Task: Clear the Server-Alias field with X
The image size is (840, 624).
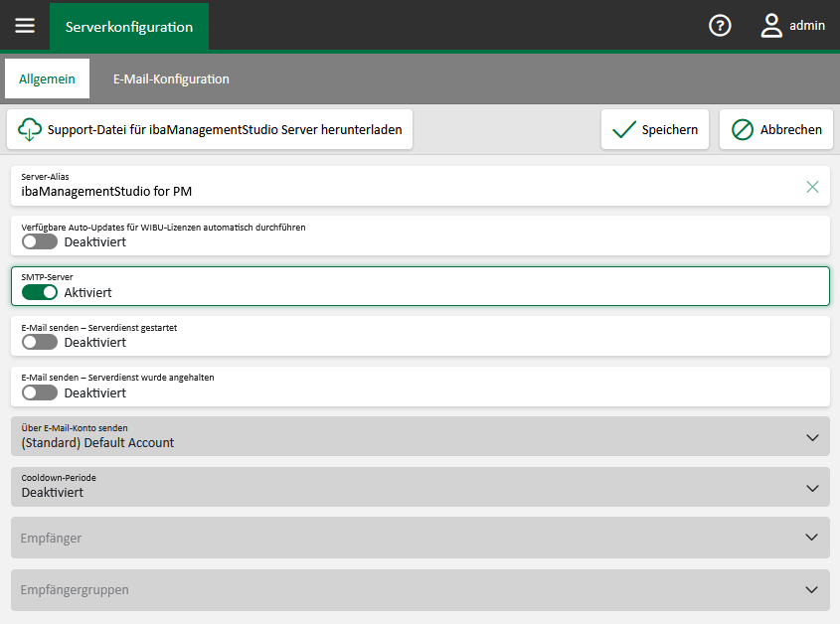Action: (x=812, y=187)
